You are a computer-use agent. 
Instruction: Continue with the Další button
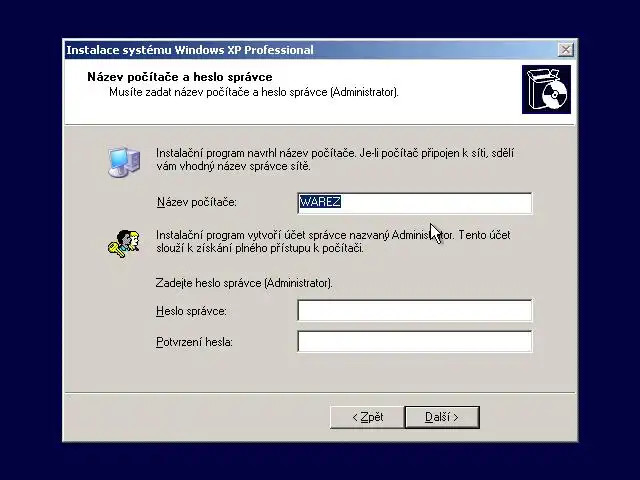click(442, 417)
